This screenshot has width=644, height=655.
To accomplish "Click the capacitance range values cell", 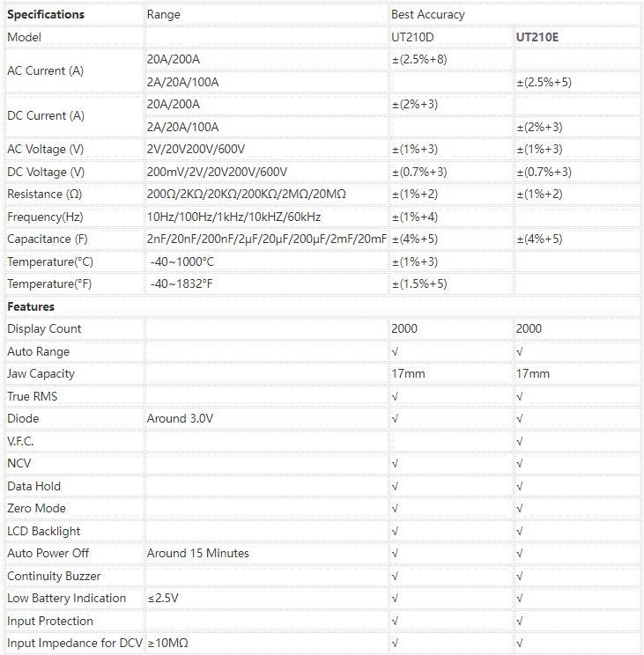I will click(267, 239).
